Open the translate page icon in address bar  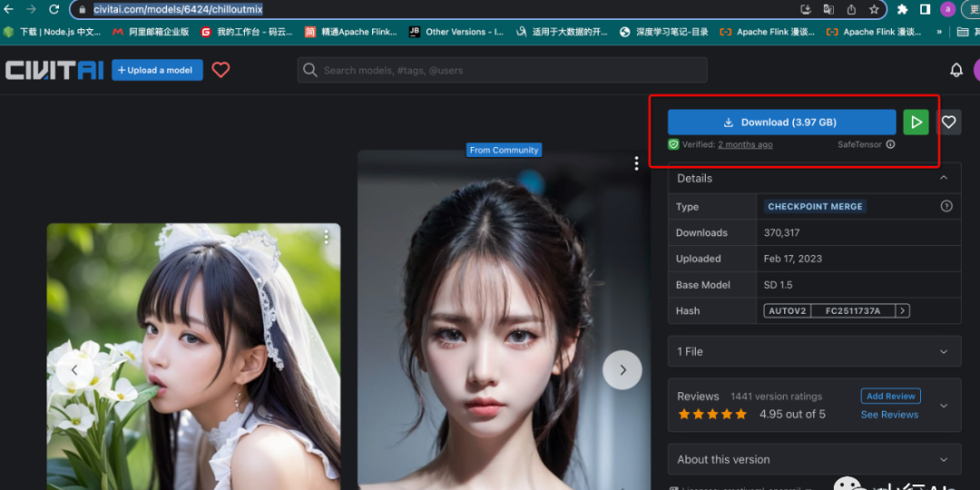[x=828, y=9]
